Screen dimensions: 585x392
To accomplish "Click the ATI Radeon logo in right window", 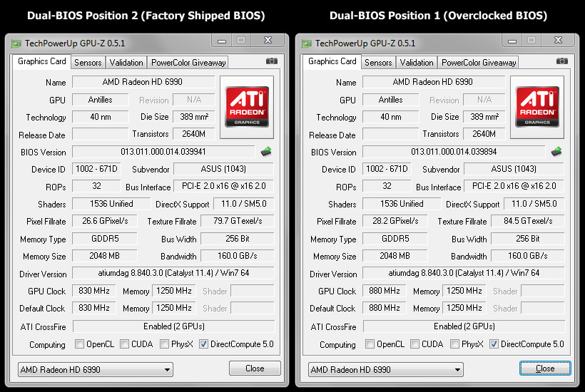I will [537, 107].
